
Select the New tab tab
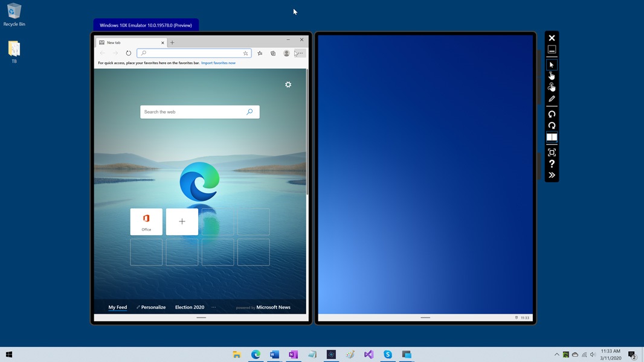pyautogui.click(x=130, y=43)
